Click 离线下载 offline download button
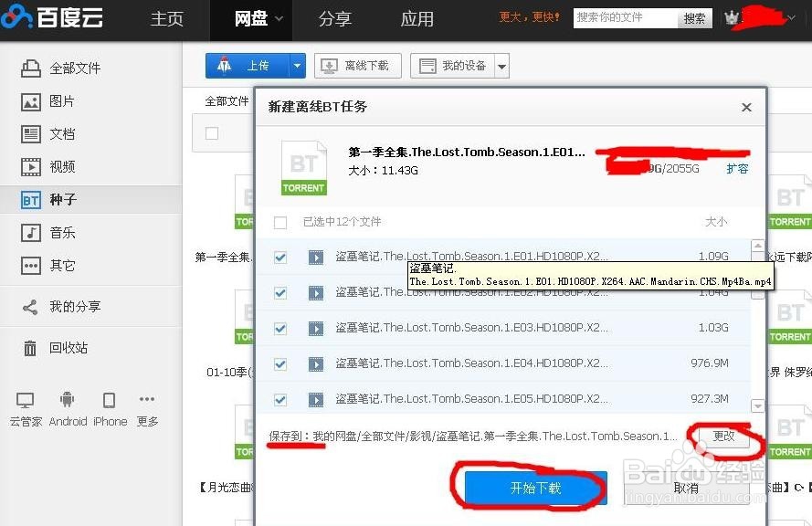Screen dimensions: 812x526 pos(358,66)
